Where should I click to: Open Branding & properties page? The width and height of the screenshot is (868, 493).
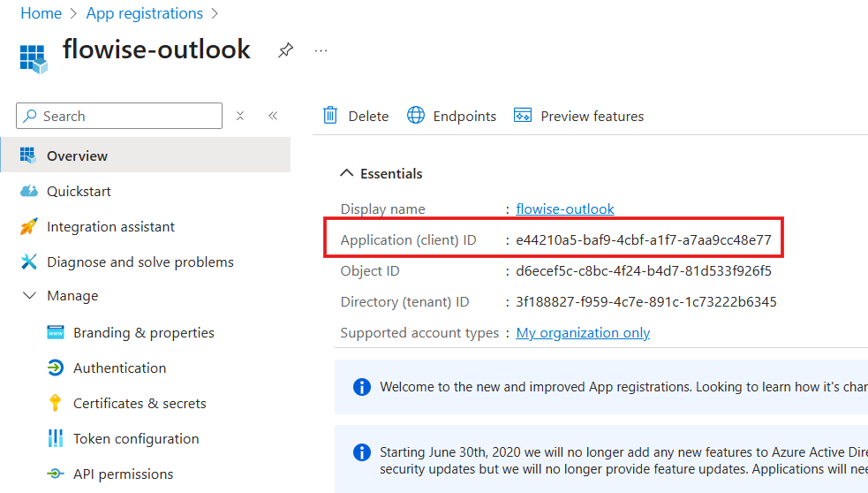pos(143,332)
